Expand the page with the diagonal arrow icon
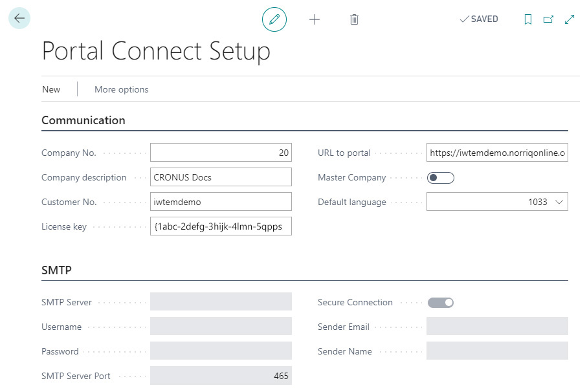Viewport: 587px width, 392px height. pos(569,19)
